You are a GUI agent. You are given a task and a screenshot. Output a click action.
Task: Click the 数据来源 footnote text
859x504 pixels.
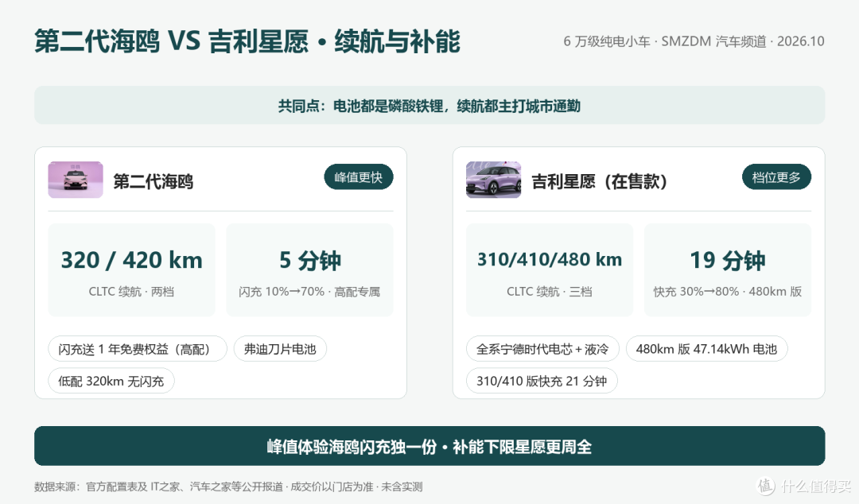pyautogui.click(x=228, y=487)
